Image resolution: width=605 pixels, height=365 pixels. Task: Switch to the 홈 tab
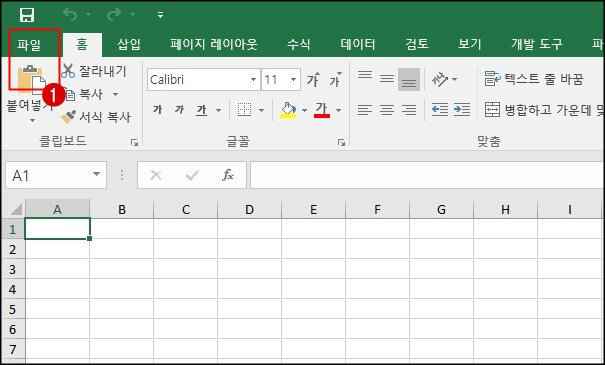pos(82,44)
